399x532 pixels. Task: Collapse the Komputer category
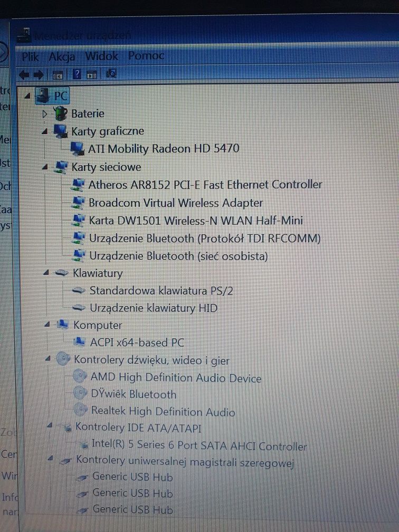tap(47, 325)
